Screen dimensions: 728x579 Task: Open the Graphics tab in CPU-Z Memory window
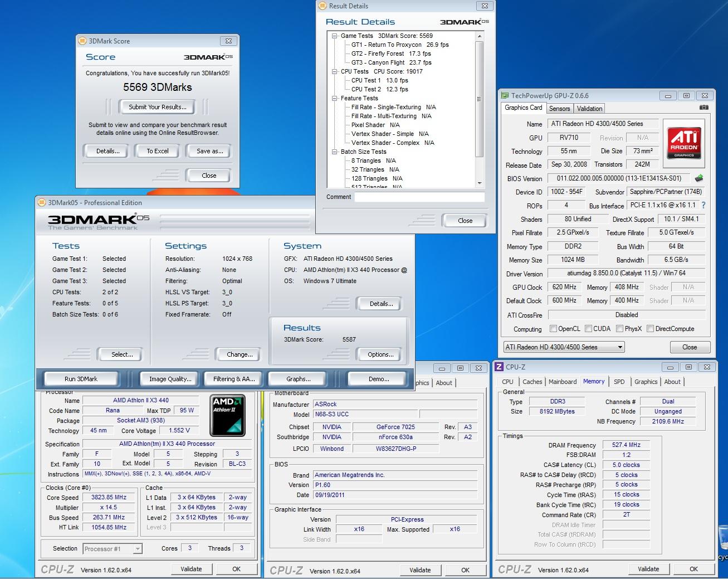click(x=646, y=382)
